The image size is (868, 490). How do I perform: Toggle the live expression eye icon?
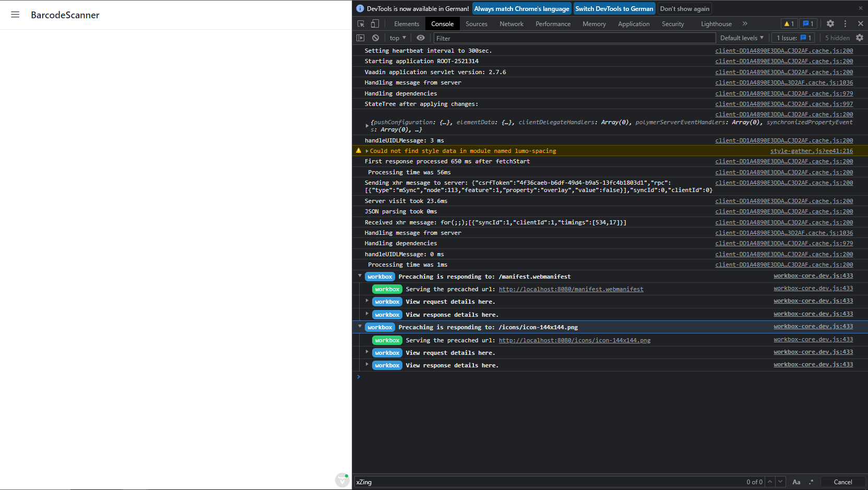tap(421, 38)
